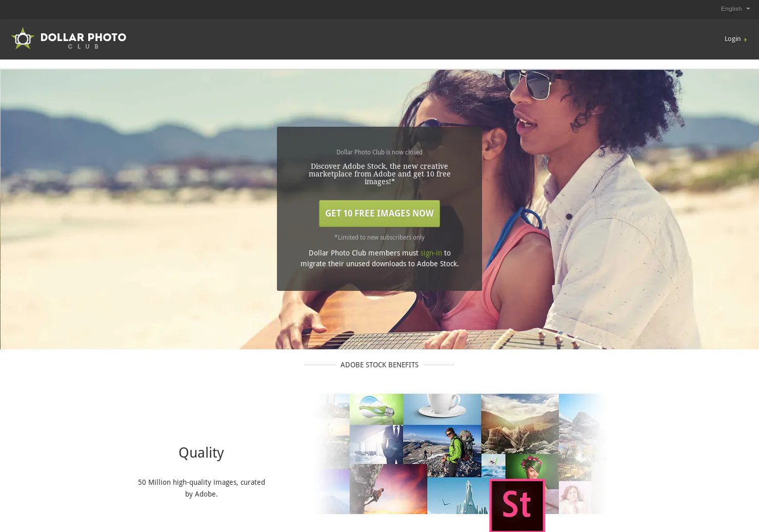
Task: Click the businessman in suit thumbnail
Action: [x=376, y=444]
